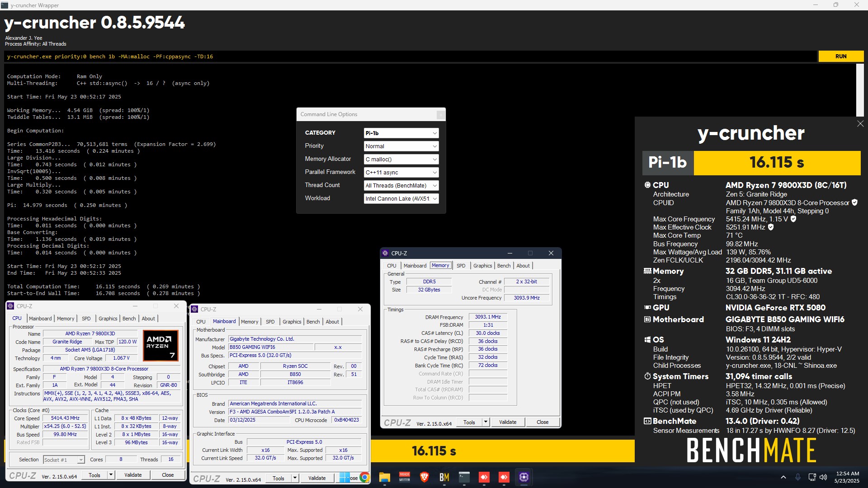Click the y-cruncher command line field
Viewport: 868px width, 488px height.
(x=410, y=56)
